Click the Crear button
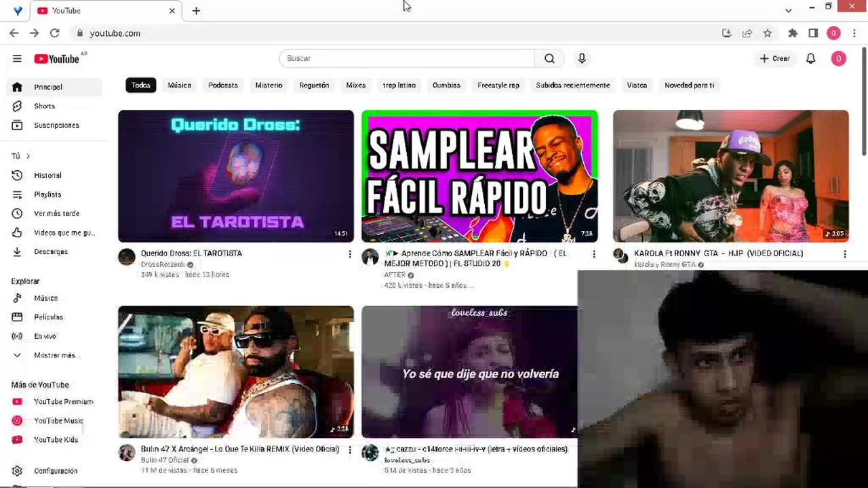Viewport: 868px width, 488px height. click(775, 59)
